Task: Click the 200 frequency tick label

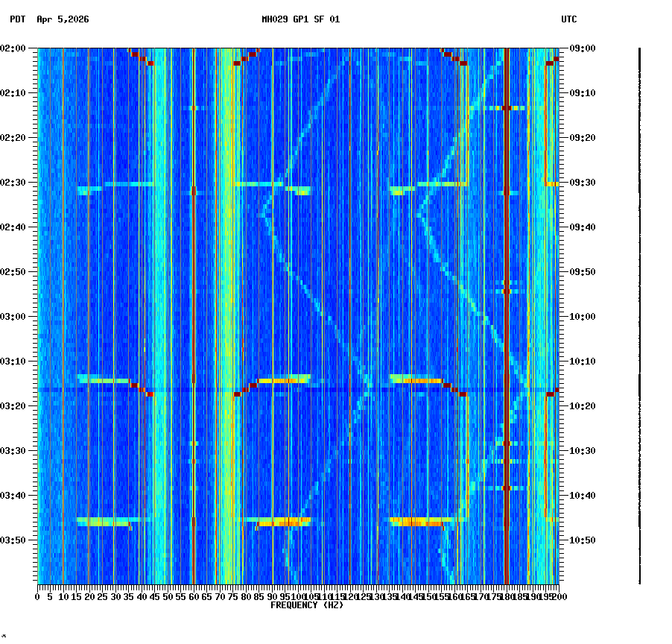Action: point(557,596)
